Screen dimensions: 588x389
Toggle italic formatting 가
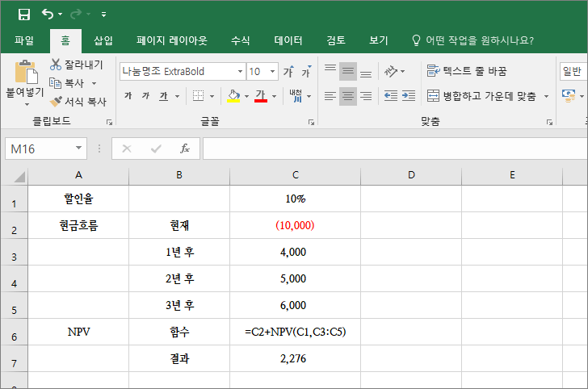click(145, 96)
